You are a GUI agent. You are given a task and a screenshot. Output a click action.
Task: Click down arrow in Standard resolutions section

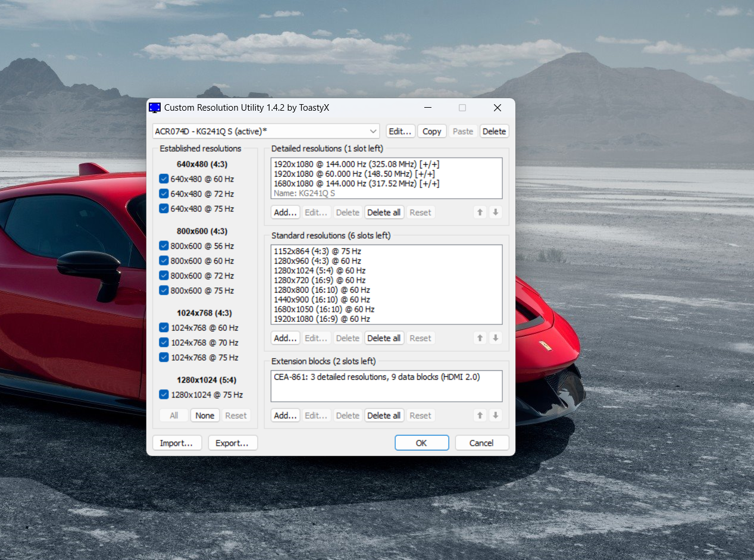click(x=495, y=338)
